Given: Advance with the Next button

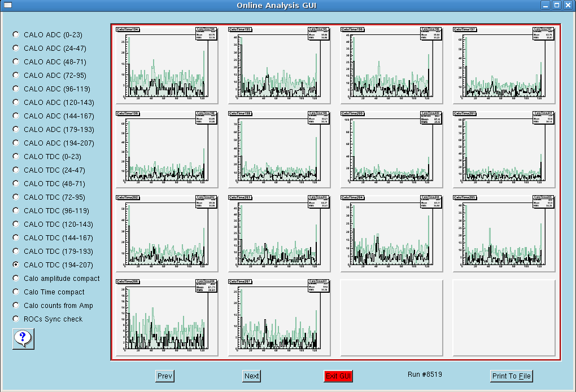Looking at the screenshot, I should [x=252, y=376].
